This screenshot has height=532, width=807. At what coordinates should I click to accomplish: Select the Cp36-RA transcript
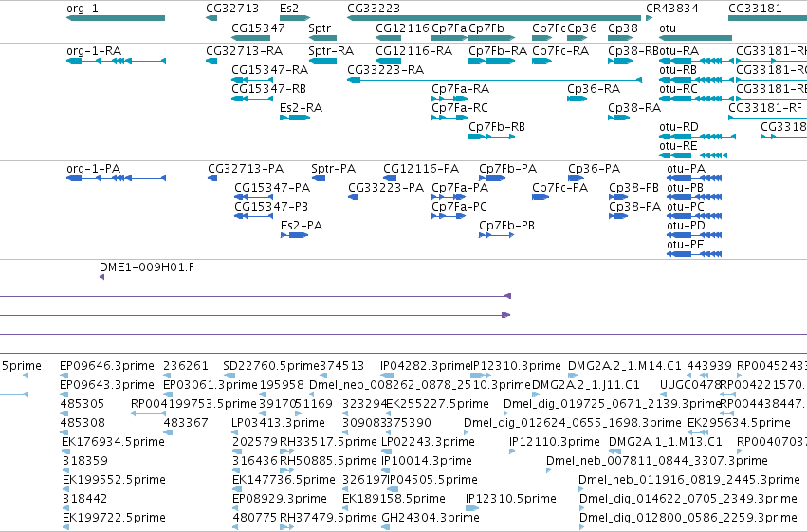coord(577,99)
